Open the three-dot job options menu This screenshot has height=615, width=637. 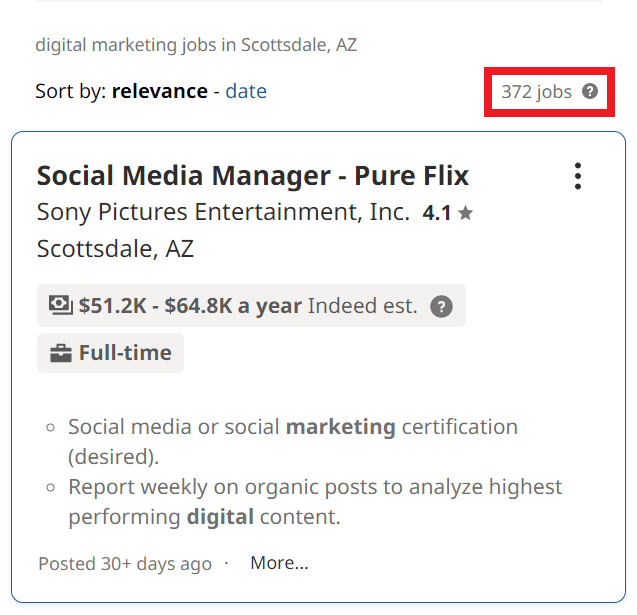point(578,176)
